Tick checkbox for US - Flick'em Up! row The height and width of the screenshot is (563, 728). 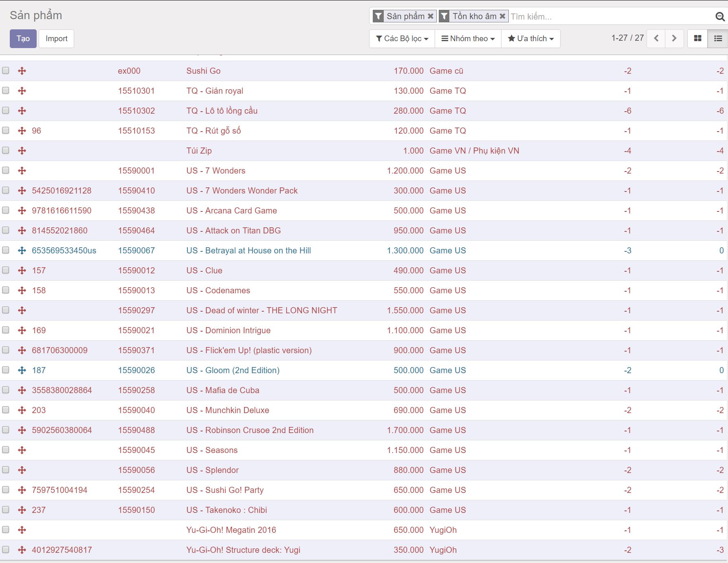coord(6,350)
